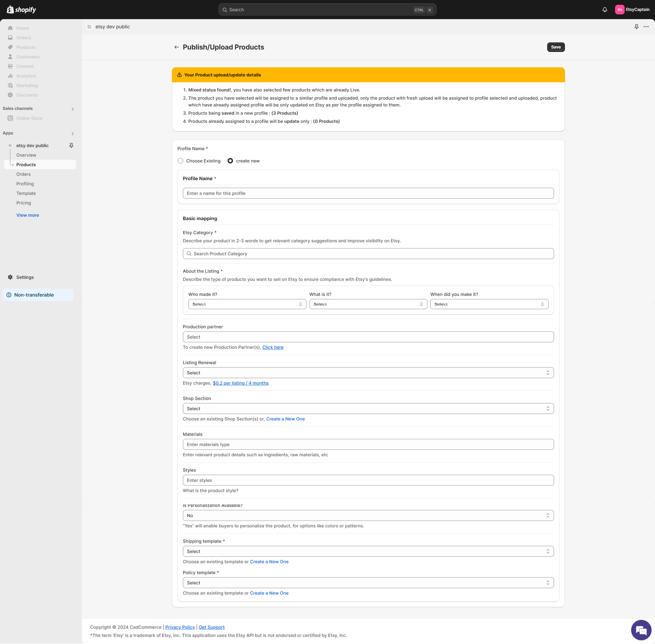
Task: Go back using the left arrow
Action: (x=176, y=47)
